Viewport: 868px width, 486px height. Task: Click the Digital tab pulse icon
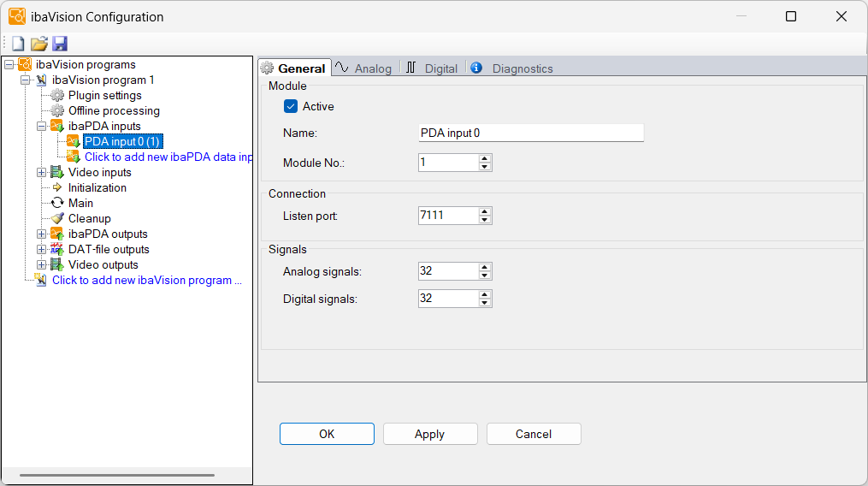pyautogui.click(x=410, y=68)
